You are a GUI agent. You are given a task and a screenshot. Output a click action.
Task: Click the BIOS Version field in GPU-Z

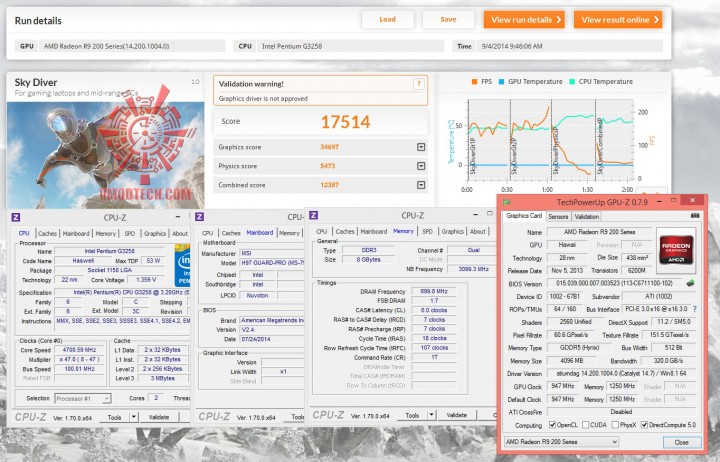coord(614,283)
